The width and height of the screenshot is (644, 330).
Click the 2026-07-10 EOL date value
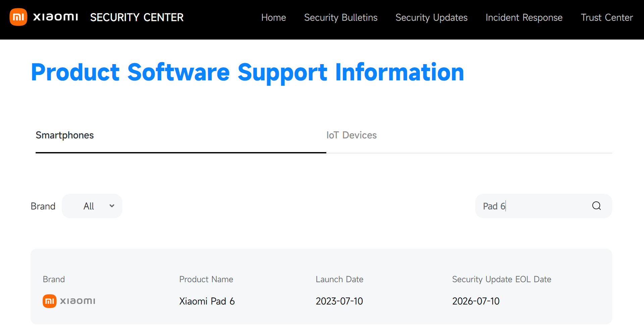(476, 301)
